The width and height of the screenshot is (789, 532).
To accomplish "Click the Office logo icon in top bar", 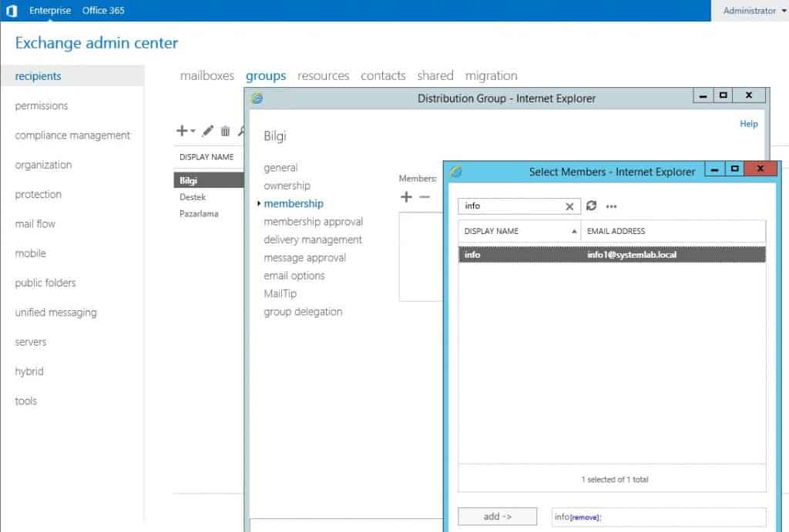I will pos(11,11).
